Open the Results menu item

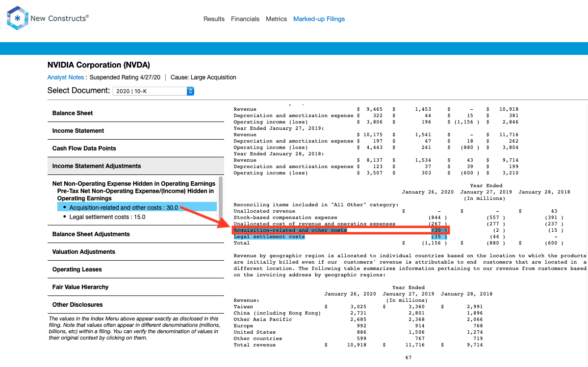point(214,19)
